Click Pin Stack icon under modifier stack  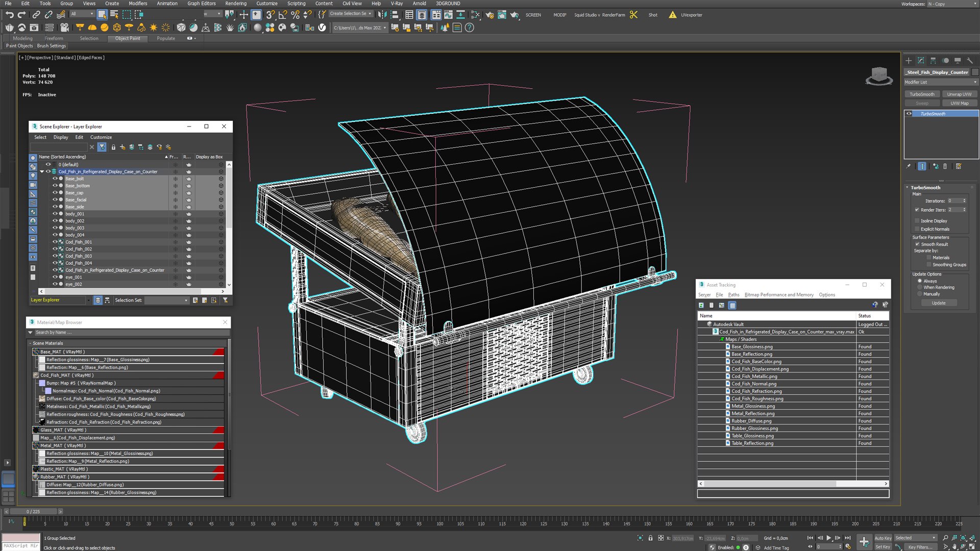(x=908, y=166)
